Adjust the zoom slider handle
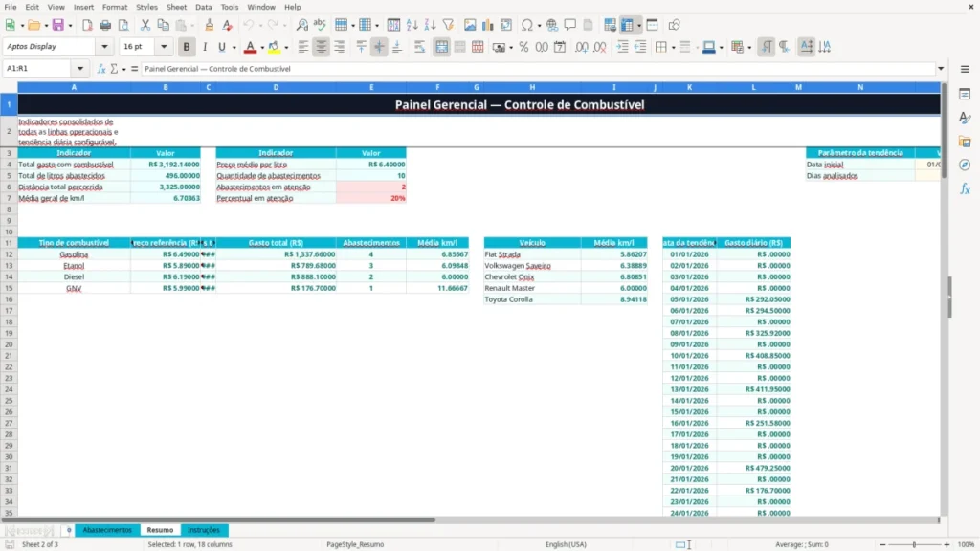The image size is (980, 551). (x=914, y=544)
